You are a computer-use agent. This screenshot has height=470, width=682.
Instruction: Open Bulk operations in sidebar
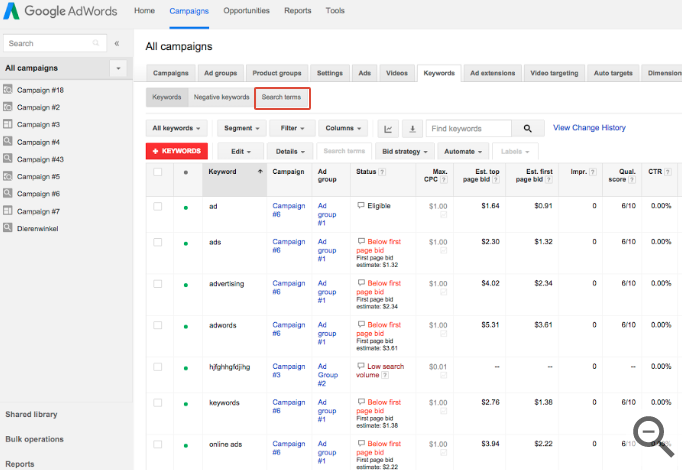click(34, 439)
